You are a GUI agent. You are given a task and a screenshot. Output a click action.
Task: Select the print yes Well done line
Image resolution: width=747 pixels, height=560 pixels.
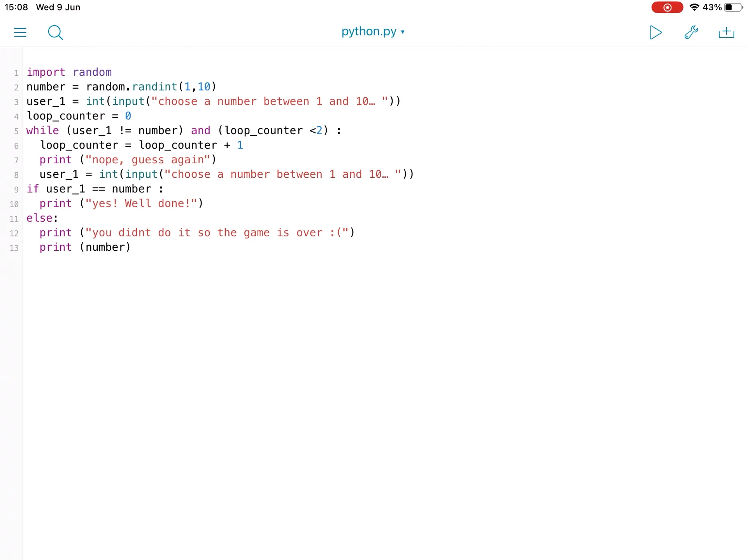click(x=121, y=203)
